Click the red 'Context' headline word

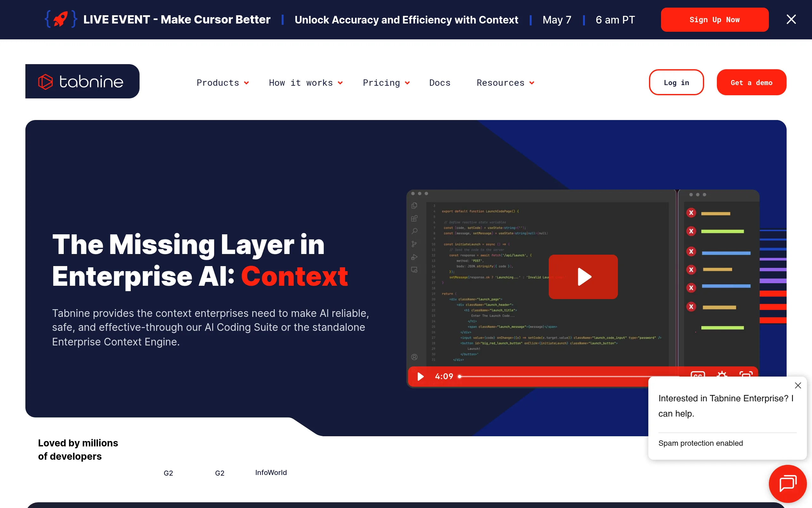pos(294,276)
